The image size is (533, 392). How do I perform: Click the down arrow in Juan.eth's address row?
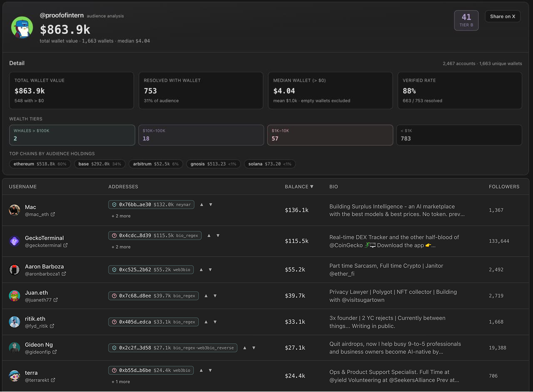(215, 296)
